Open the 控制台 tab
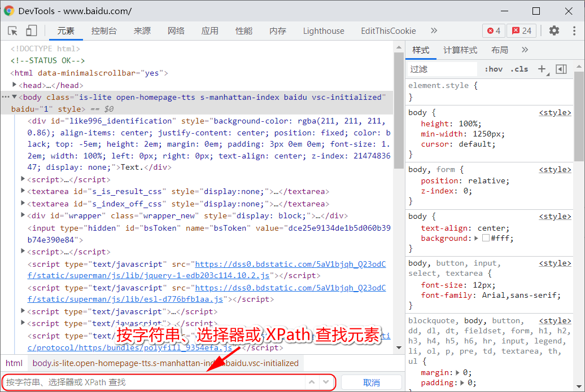 pos(104,31)
